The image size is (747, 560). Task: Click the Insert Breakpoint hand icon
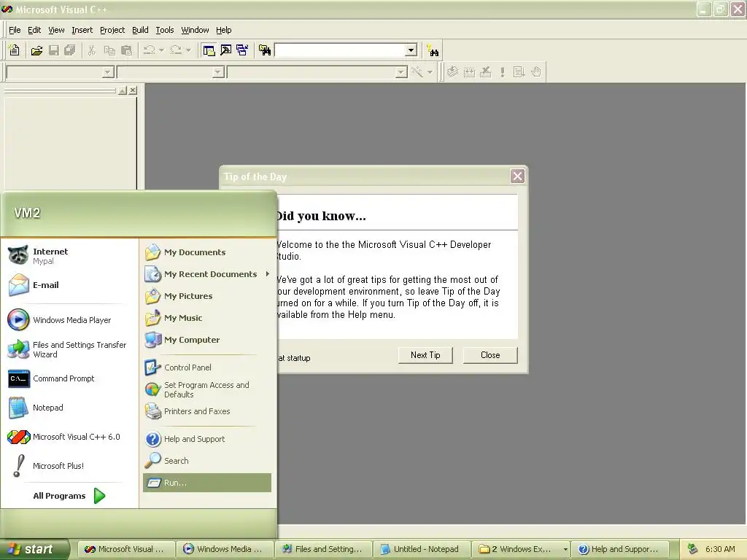[536, 72]
